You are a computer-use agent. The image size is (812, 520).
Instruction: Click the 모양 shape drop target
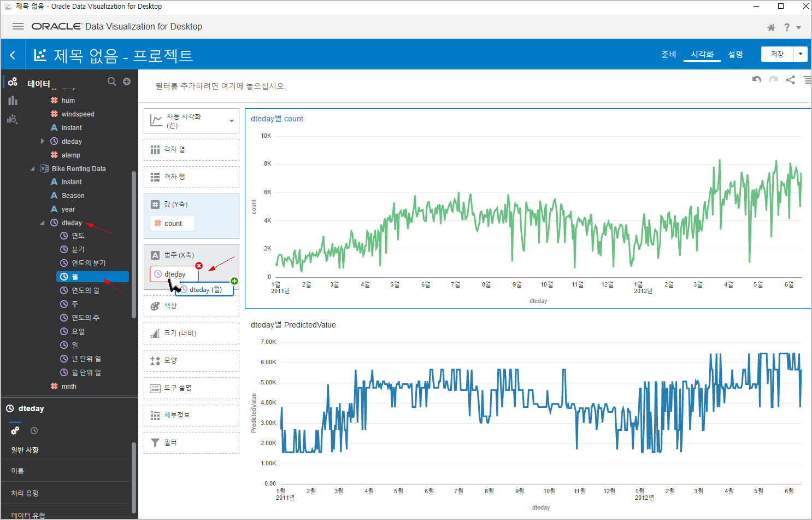(x=191, y=361)
